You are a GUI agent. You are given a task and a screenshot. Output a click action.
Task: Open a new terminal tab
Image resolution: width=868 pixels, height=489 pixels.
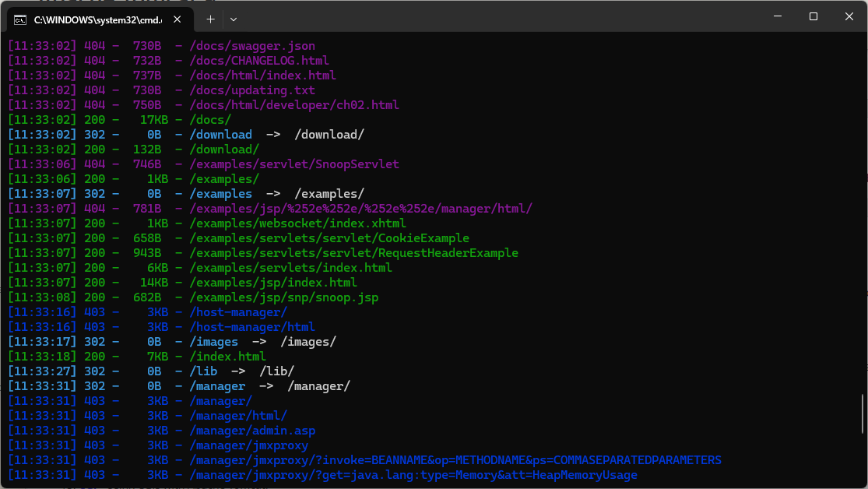click(x=210, y=19)
